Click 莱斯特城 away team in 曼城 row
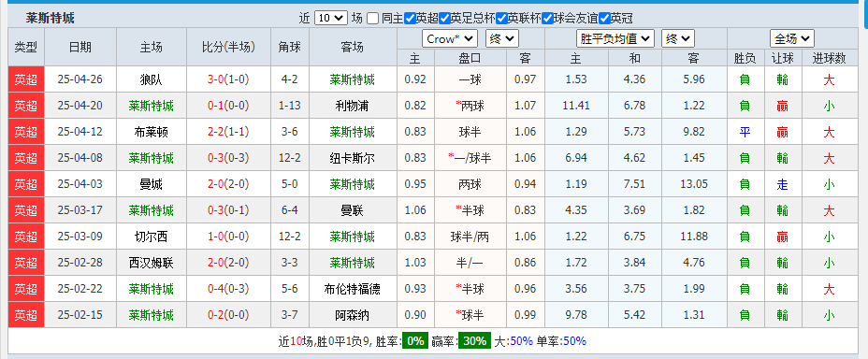This screenshot has height=359, width=868. point(352,184)
